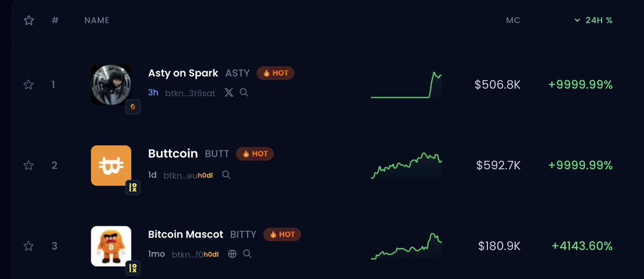Click the star icon in table header

click(29, 20)
